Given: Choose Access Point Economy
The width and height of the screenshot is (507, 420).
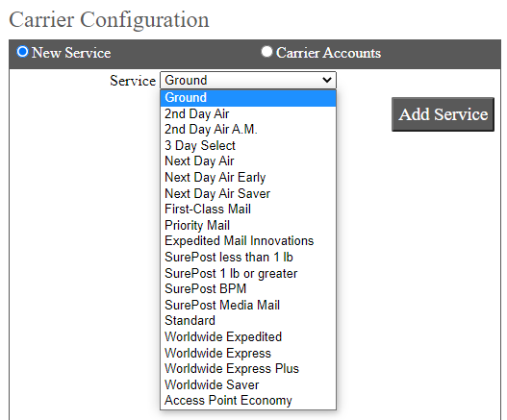Looking at the screenshot, I should coord(248,400).
